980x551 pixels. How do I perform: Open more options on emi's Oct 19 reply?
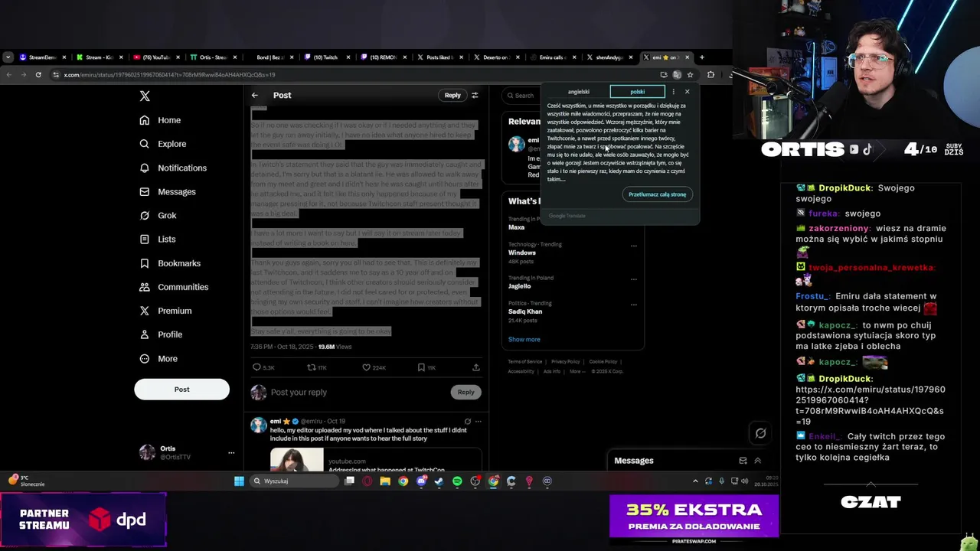(478, 421)
